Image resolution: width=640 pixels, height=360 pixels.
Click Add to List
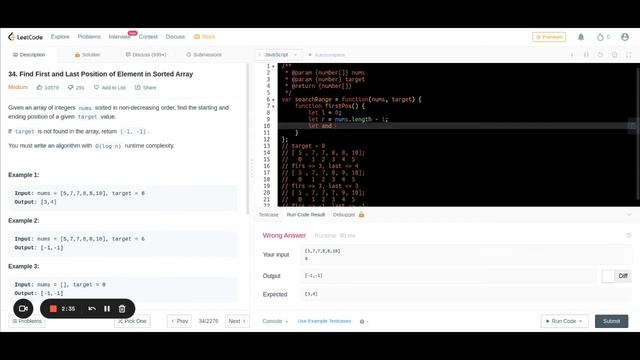(x=110, y=87)
